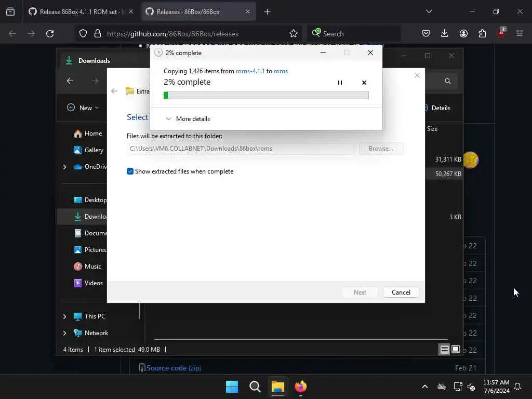This screenshot has width=532, height=399.
Task: Go forward in Firefox
Action: (31, 34)
